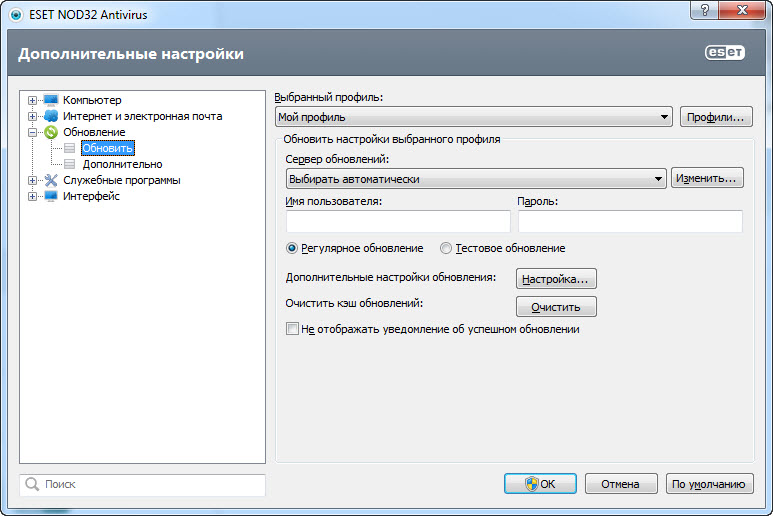Click the magnifier icon in search box

point(32,484)
